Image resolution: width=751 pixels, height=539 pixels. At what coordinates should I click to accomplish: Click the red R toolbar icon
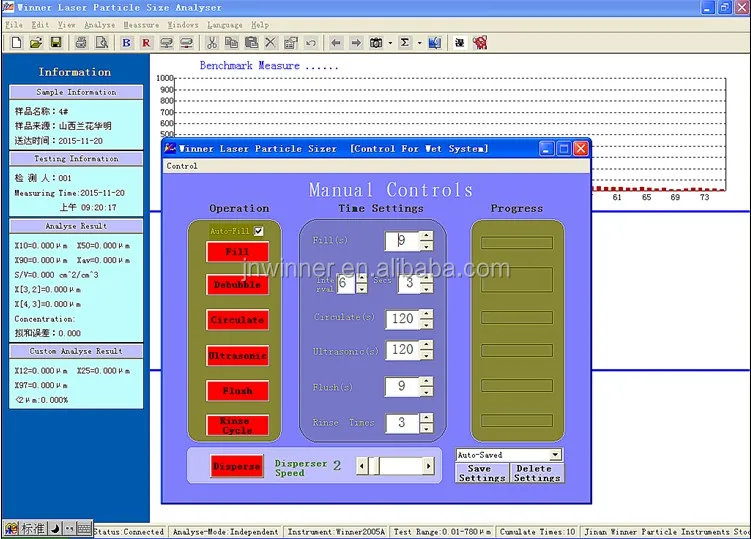click(145, 43)
